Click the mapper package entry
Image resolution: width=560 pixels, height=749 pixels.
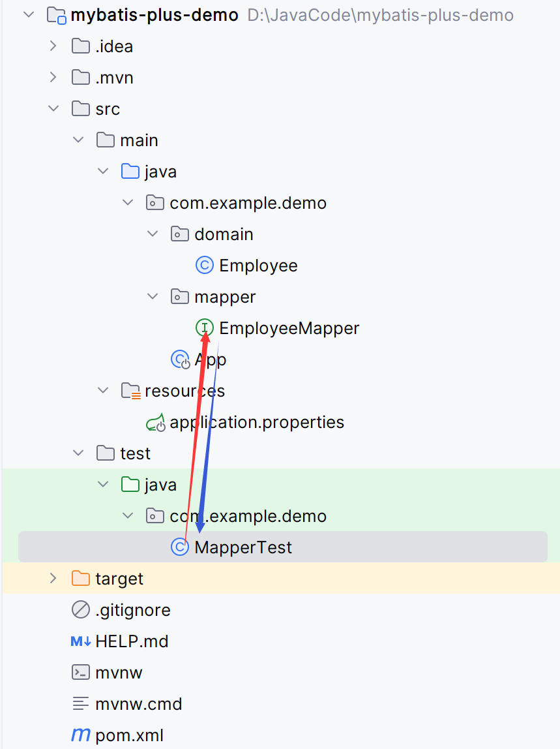[x=224, y=296]
